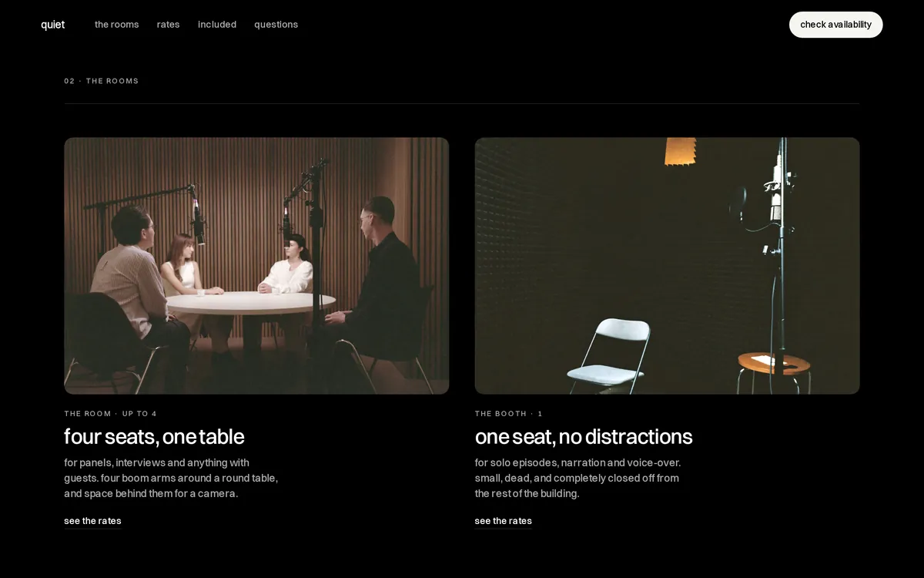This screenshot has height=578, width=924.
Task: Click the description starting 'for solo episodes'
Action: [578, 478]
